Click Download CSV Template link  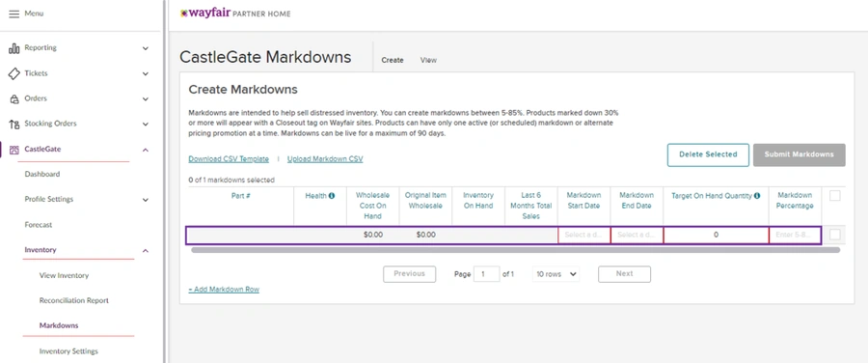(229, 159)
